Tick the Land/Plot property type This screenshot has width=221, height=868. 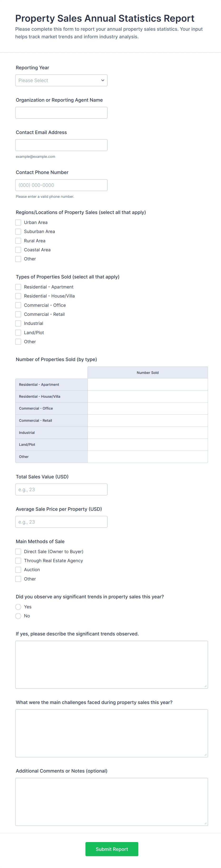point(18,332)
